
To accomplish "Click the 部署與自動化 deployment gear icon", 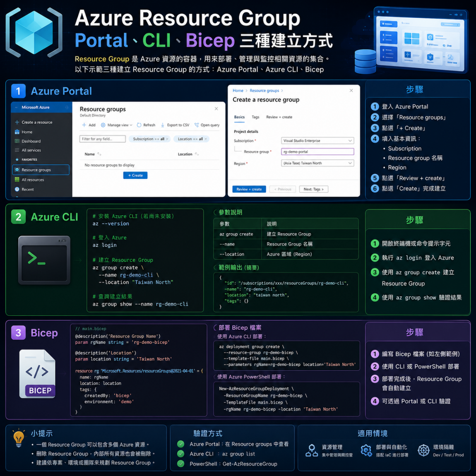I will (x=366, y=451).
